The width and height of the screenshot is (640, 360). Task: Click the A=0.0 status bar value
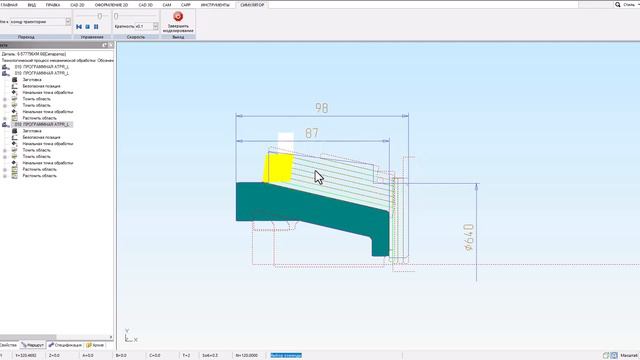[88, 356]
